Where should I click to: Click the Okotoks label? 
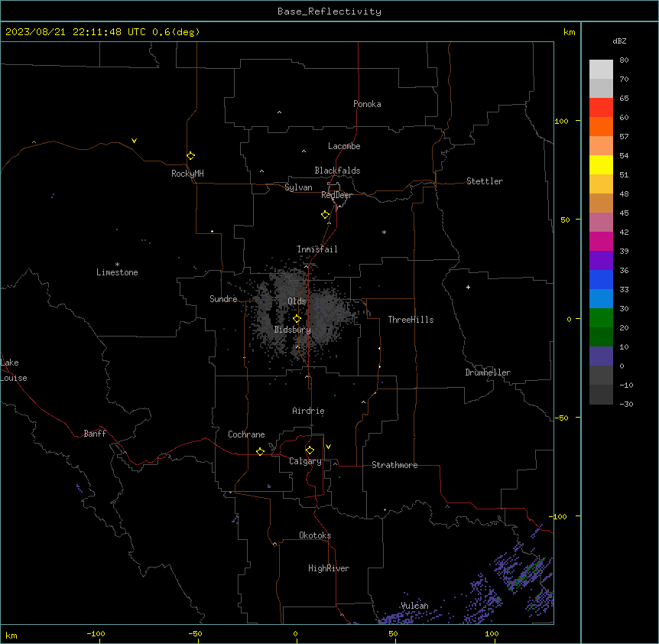[x=315, y=535]
